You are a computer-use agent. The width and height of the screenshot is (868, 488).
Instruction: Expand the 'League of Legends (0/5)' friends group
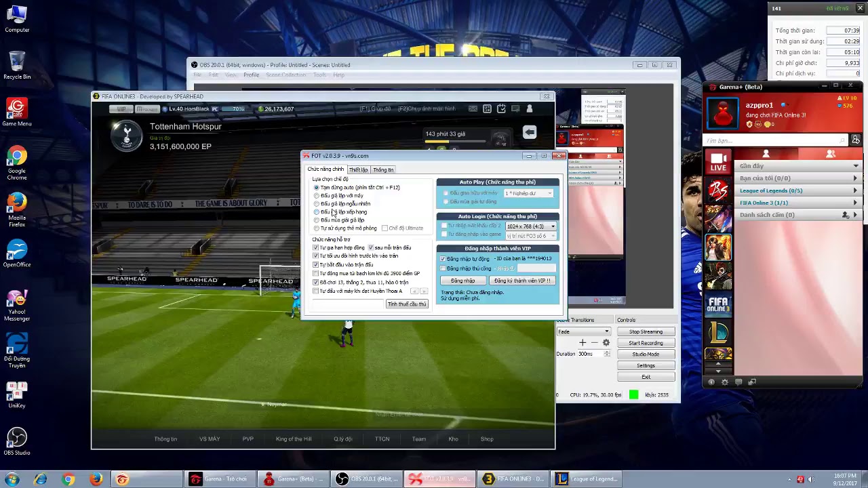tap(798, 190)
